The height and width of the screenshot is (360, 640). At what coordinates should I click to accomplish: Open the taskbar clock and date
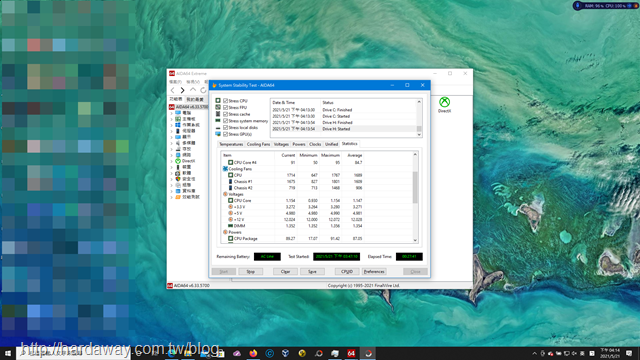click(x=610, y=353)
